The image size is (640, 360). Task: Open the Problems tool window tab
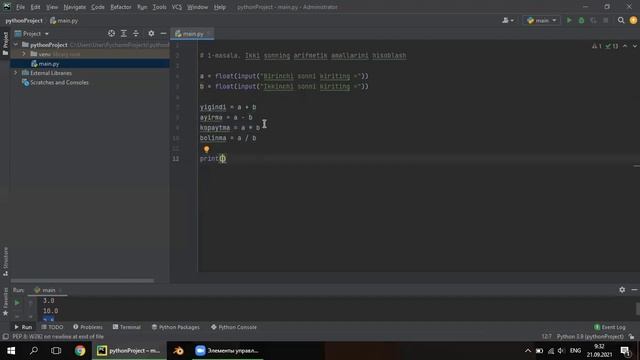coord(88,327)
